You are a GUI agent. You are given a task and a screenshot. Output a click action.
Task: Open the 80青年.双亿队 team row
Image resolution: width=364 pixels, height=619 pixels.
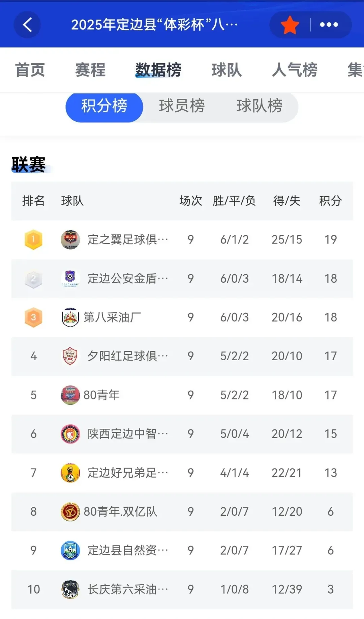pos(182,512)
